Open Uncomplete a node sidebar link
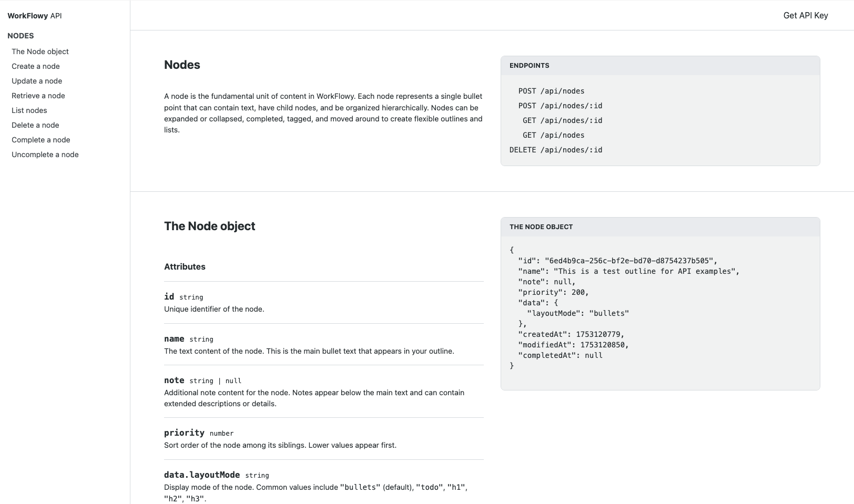The image size is (854, 504). 45,155
